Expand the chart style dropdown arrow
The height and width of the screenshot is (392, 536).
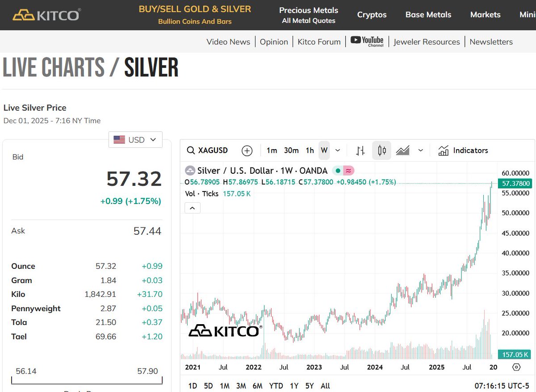coord(420,150)
